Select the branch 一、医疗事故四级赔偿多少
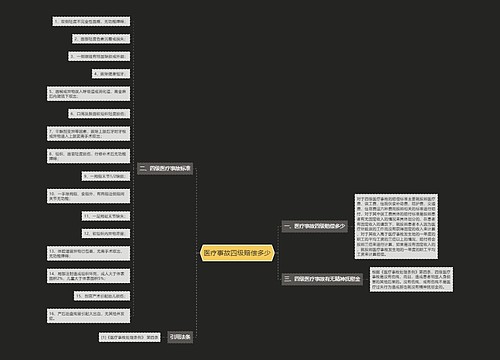Screen dimensions: 500x360 pos(315,226)
